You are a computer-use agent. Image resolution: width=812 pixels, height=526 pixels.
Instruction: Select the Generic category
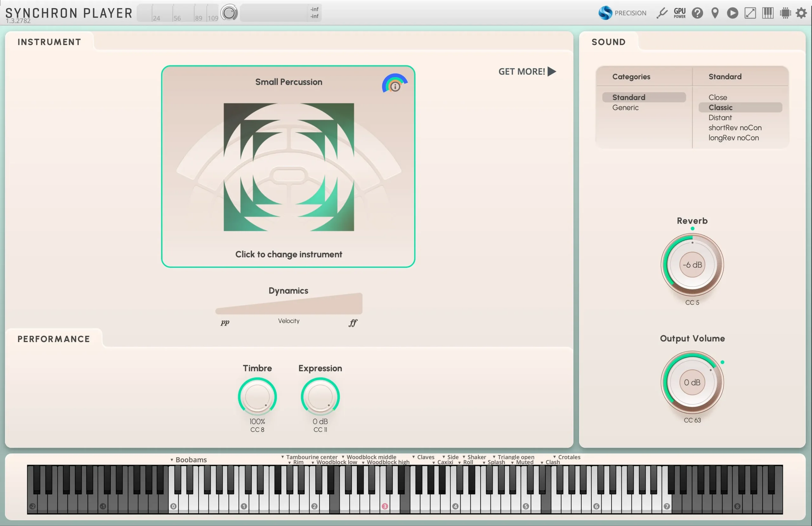tap(625, 107)
